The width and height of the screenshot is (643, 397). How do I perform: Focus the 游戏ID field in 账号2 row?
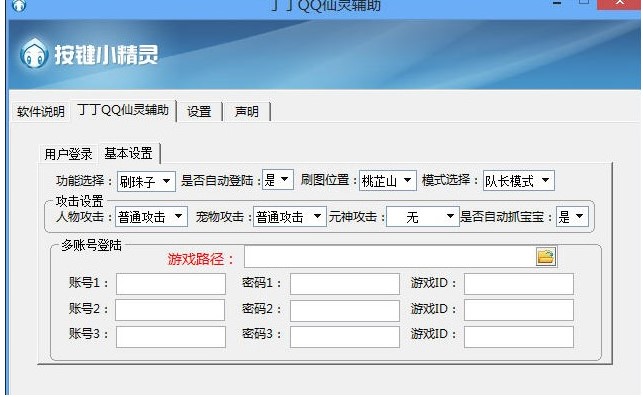point(519,310)
